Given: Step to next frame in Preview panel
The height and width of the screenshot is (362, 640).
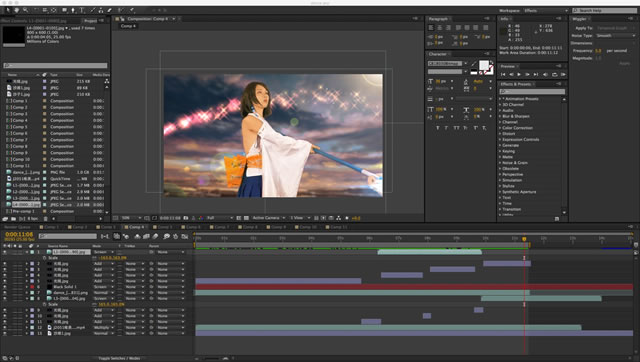Looking at the screenshot, I should (x=527, y=75).
